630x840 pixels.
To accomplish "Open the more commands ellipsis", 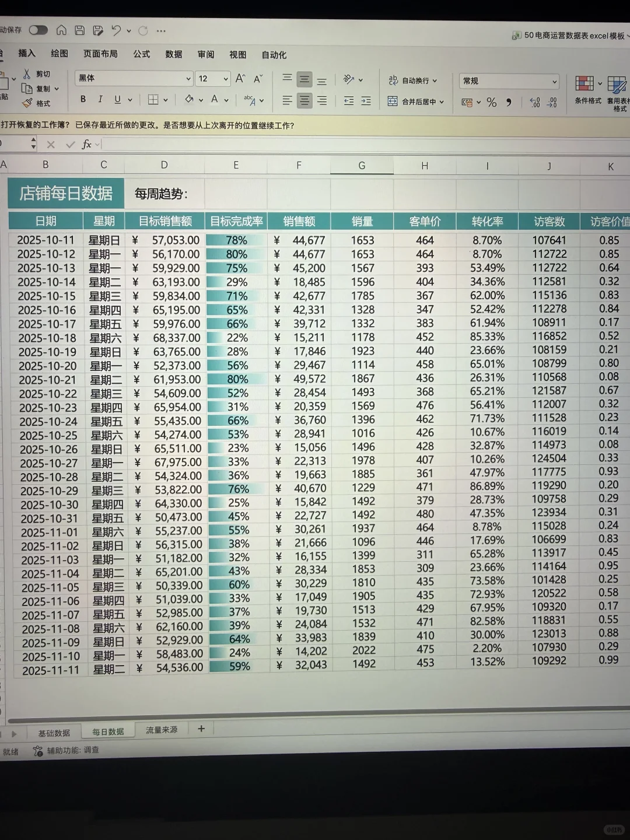I will point(162,31).
